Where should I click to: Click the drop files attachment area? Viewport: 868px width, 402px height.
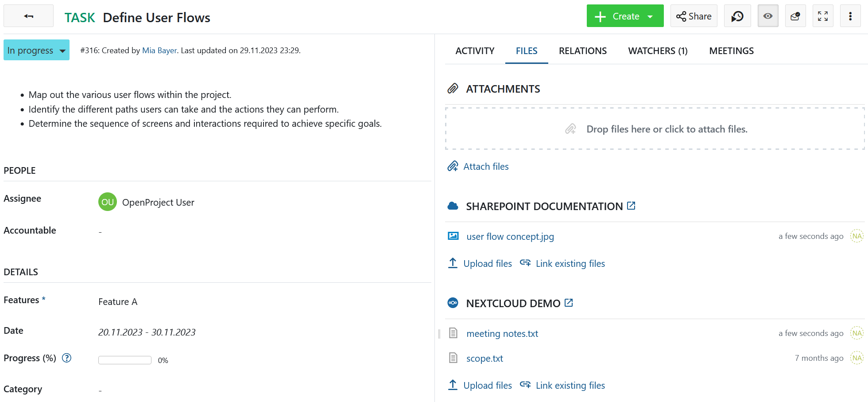[655, 129]
